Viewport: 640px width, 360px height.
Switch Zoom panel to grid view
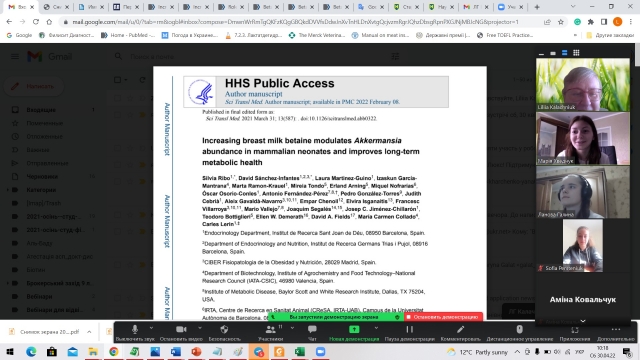pos(576,53)
